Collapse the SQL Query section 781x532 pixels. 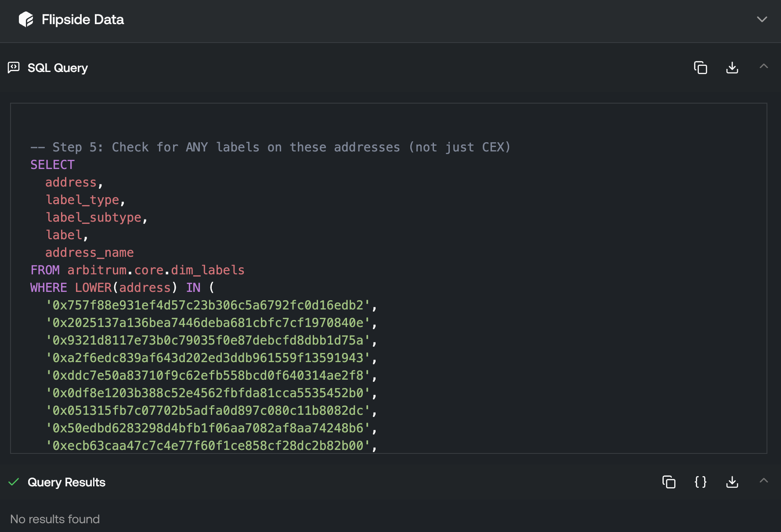764,66
